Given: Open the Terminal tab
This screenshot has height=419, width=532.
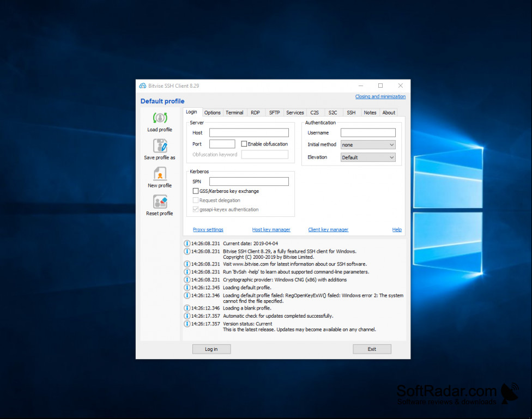Looking at the screenshot, I should click(x=234, y=113).
